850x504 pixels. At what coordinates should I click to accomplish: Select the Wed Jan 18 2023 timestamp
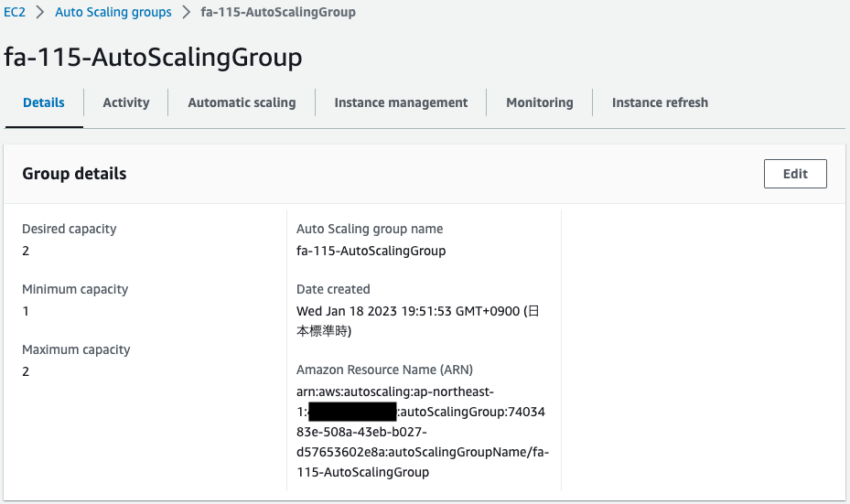(x=418, y=321)
